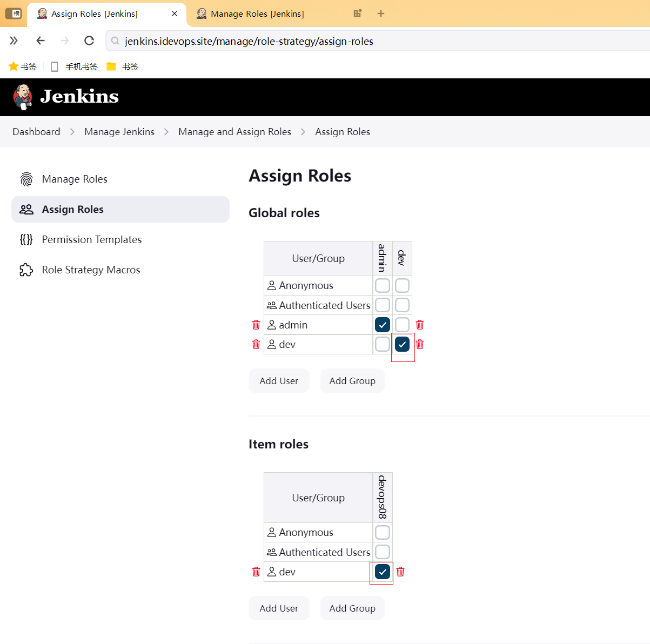Click the admin column header in Global roles
650x644 pixels.
[383, 258]
